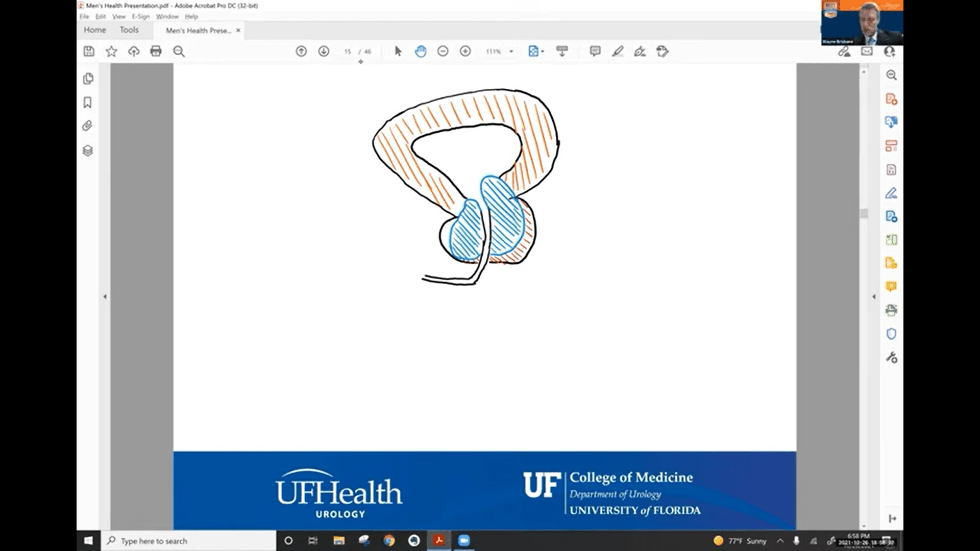Open the File menu
Viewport: 980px width, 551px height.
pos(84,16)
